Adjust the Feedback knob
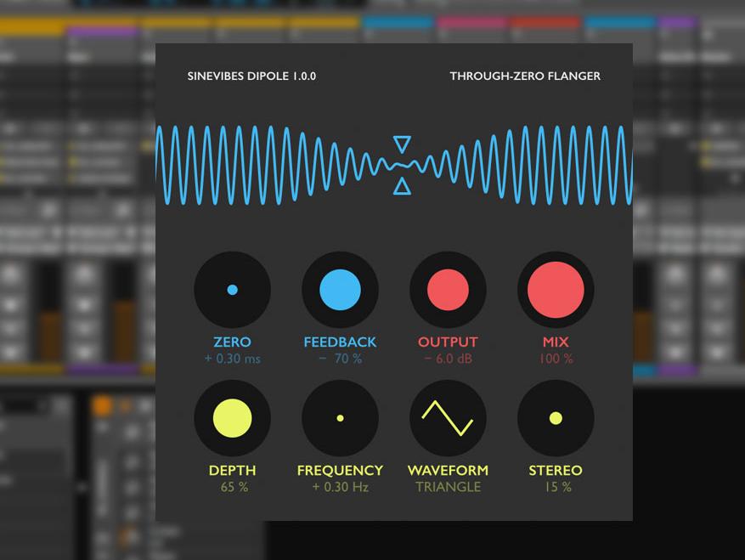745x560 pixels. coord(340,290)
